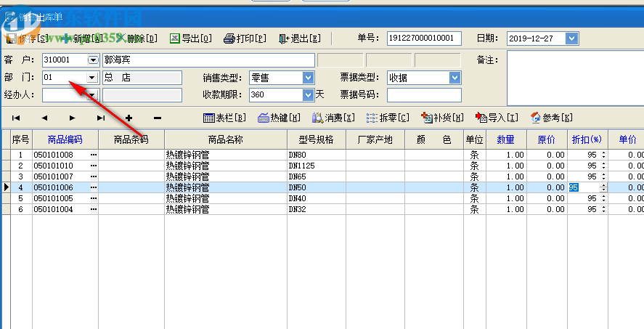Expand the department 01 dropdown

[x=92, y=77]
